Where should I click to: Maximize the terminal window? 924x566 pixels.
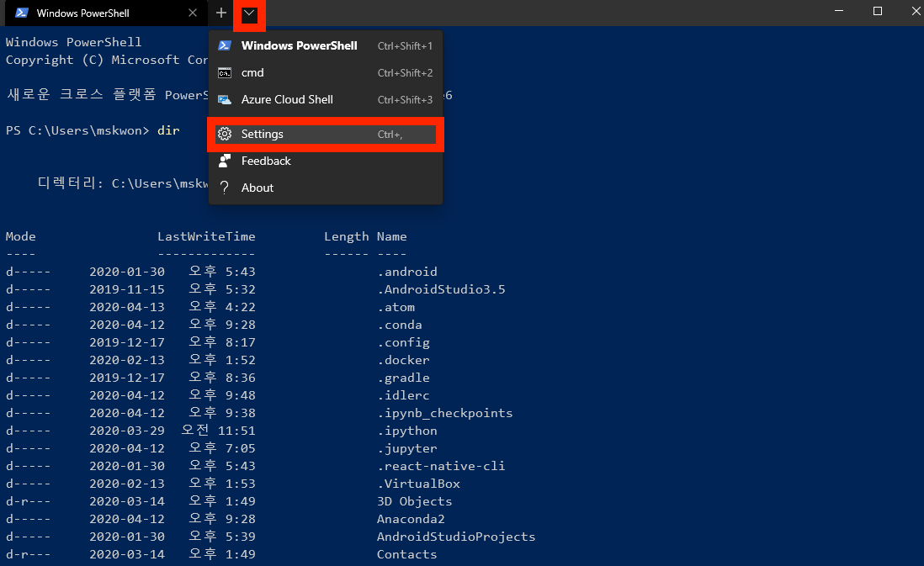[878, 11]
